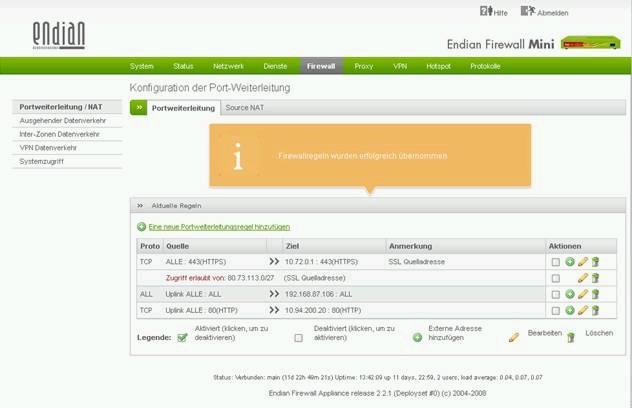Open the VPN menu item
This screenshot has height=408, width=632.
tap(400, 66)
